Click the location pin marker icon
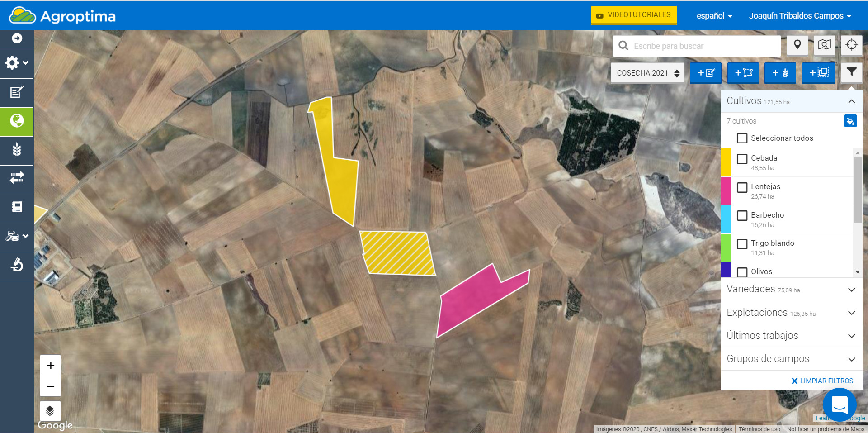868x433 pixels. [797, 45]
